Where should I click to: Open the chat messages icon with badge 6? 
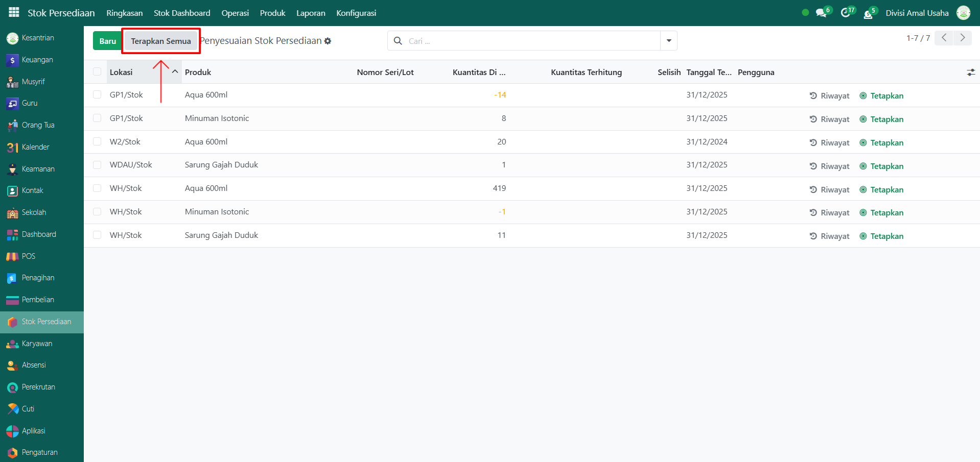[821, 13]
